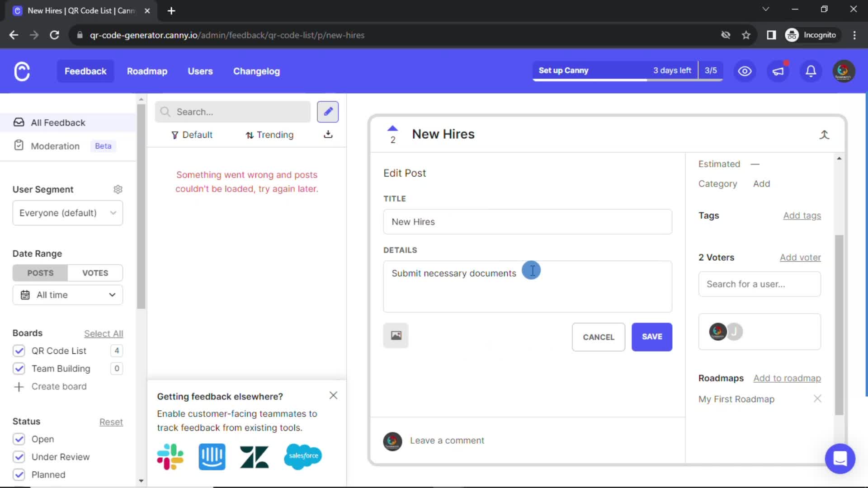Image resolution: width=868 pixels, height=488 pixels.
Task: Click the eye/preview icon in top nav
Action: tap(745, 71)
